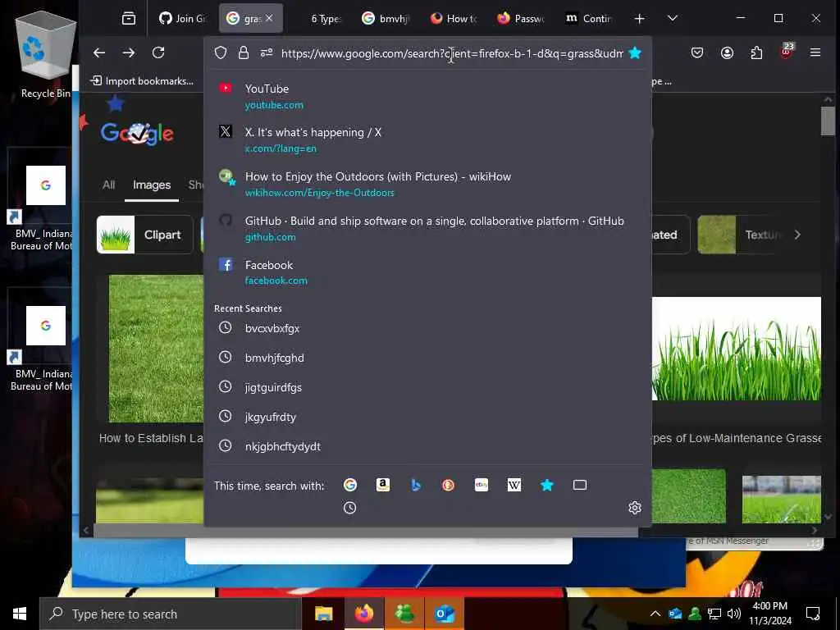
Task: Search bookmarks using the star shortcut
Action: pyautogui.click(x=547, y=485)
